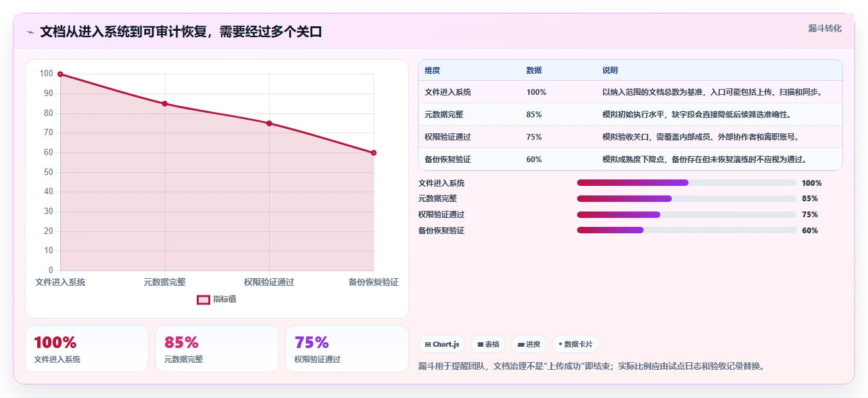This screenshot has height=398, width=868.
Task: Click the Chart.js tag chip
Action: pyautogui.click(x=442, y=344)
